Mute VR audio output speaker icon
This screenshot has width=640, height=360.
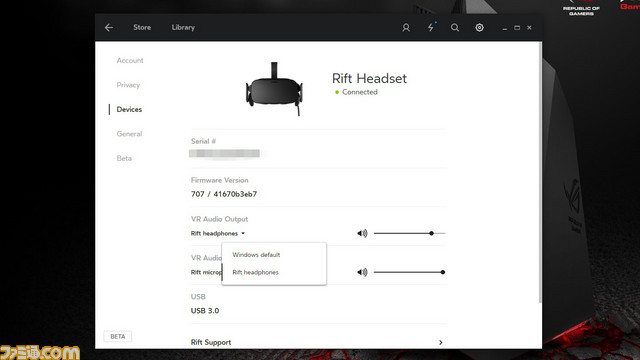coord(362,233)
